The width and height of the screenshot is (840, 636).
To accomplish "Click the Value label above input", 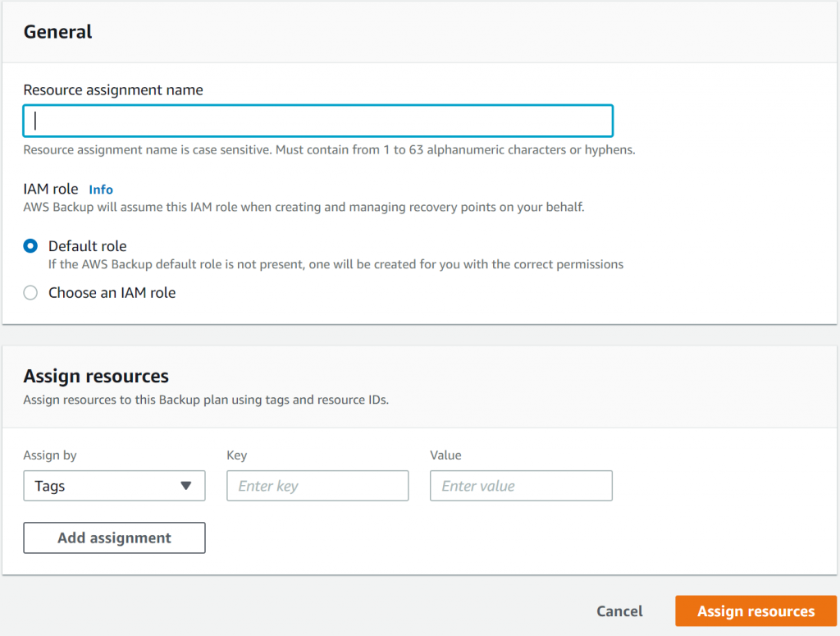I will 445,455.
